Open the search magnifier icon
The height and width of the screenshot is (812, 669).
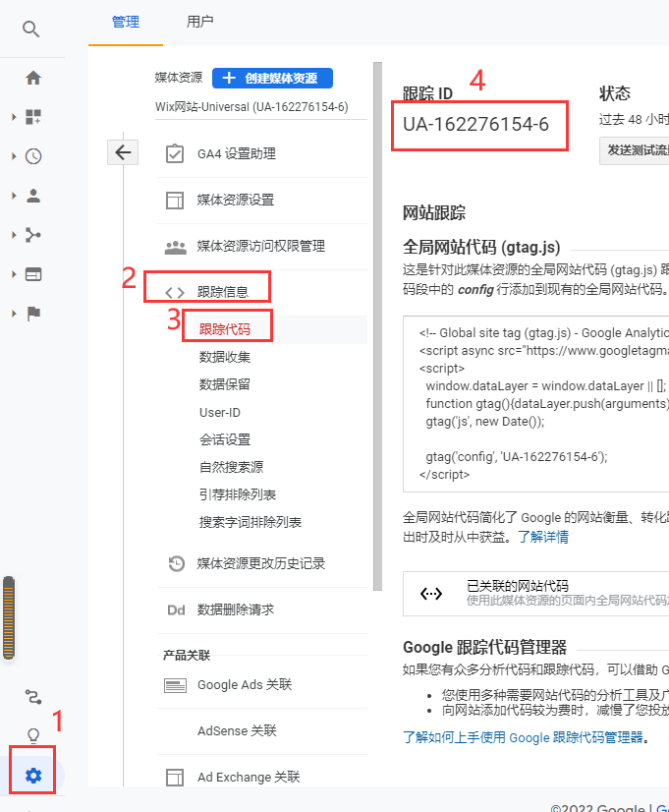tap(31, 29)
